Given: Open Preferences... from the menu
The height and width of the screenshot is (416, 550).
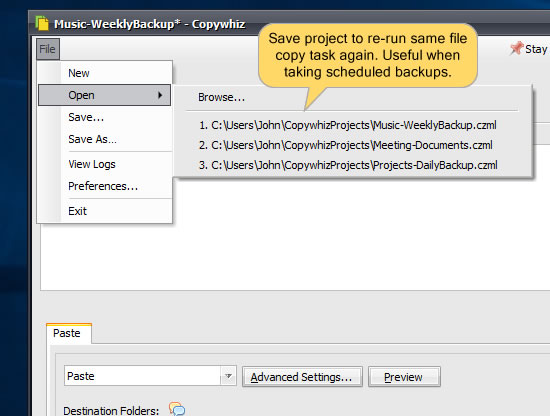Looking at the screenshot, I should (x=105, y=186).
